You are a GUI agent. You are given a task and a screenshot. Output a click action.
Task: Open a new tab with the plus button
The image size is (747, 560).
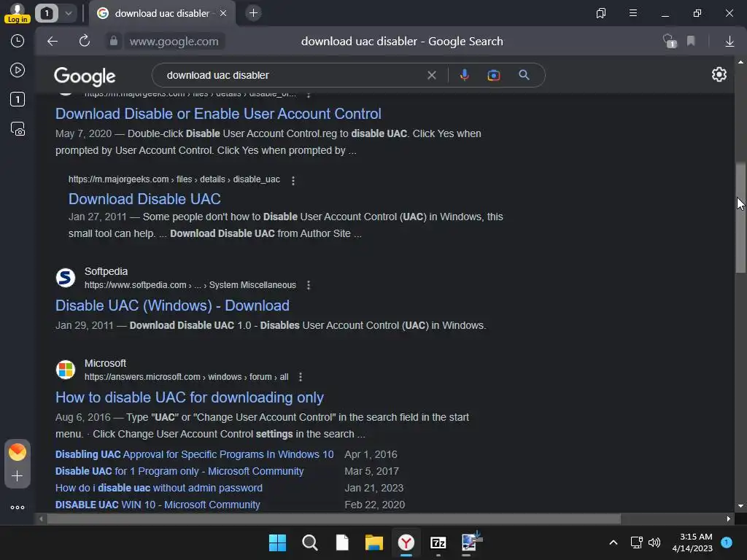253,13
